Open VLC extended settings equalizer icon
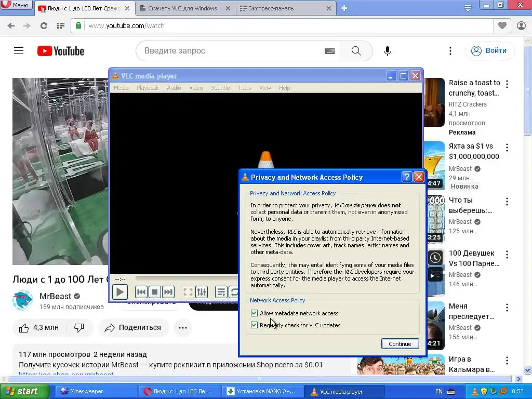This screenshot has height=399, width=532. (202, 292)
